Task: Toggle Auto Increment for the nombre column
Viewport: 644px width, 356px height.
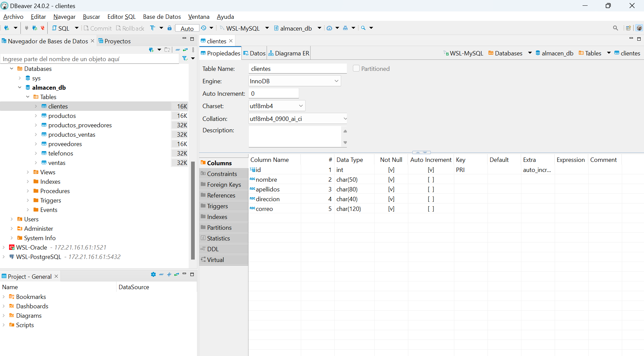Action: (x=431, y=180)
